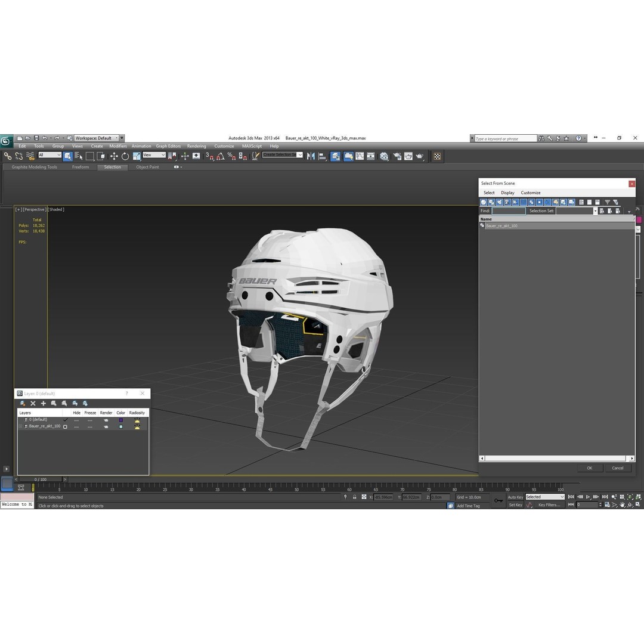Toggle Hide for Bauer_re_akt_100 layer

click(x=76, y=427)
